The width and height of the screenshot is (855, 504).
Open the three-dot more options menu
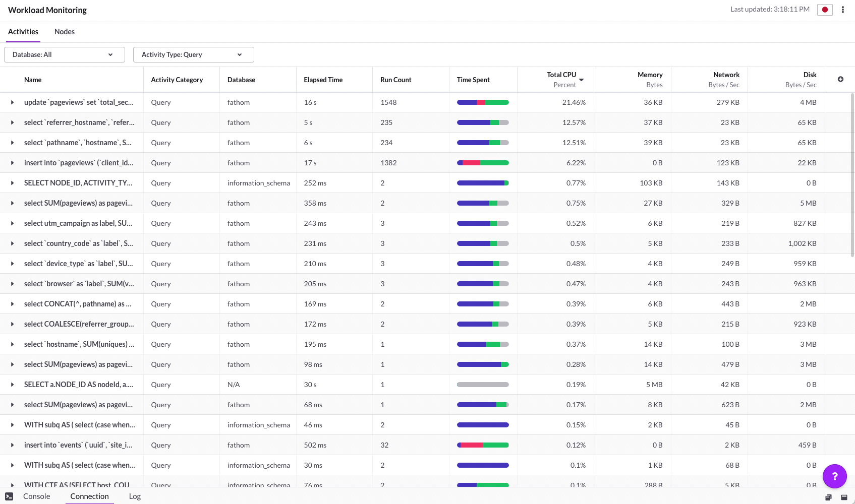[842, 10]
